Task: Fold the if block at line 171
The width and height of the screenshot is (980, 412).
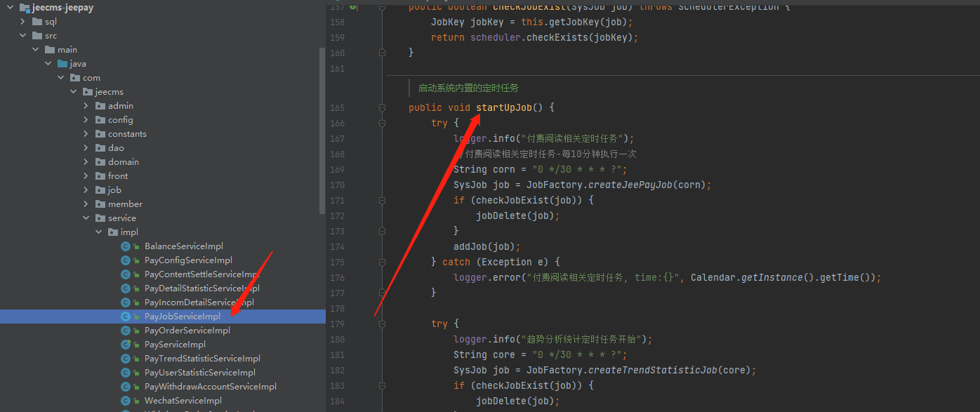Action: [x=382, y=200]
